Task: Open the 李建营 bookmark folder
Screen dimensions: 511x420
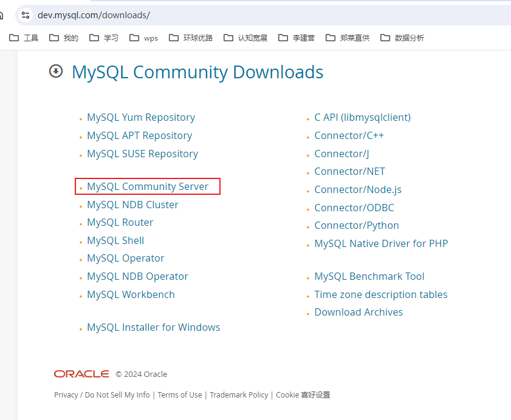Action: click(297, 38)
